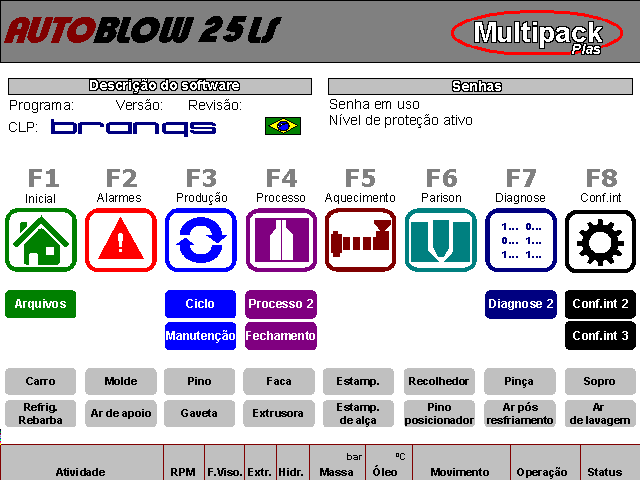Click the Óleo temperature status column
The height and width of the screenshot is (480, 640).
(389, 464)
